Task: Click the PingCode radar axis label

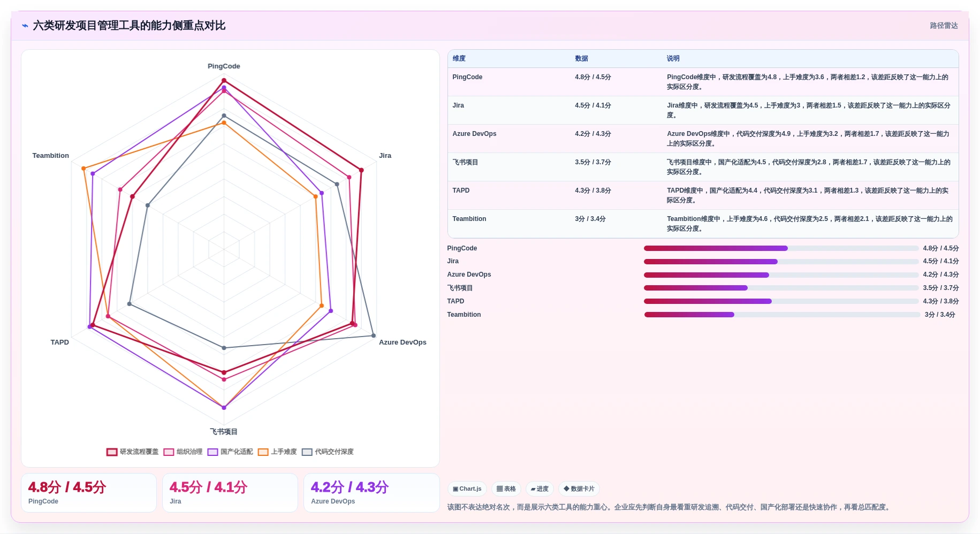Action: pyautogui.click(x=224, y=66)
